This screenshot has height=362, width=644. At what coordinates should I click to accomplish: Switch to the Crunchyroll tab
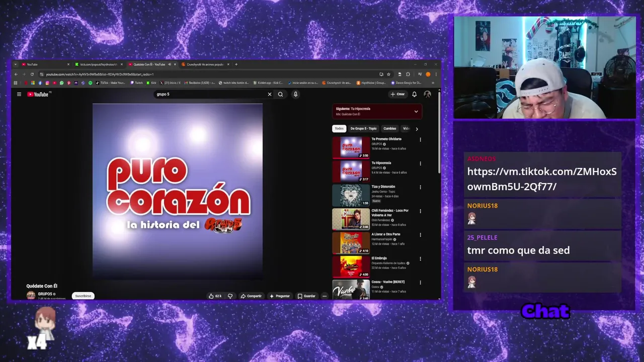[x=204, y=64]
